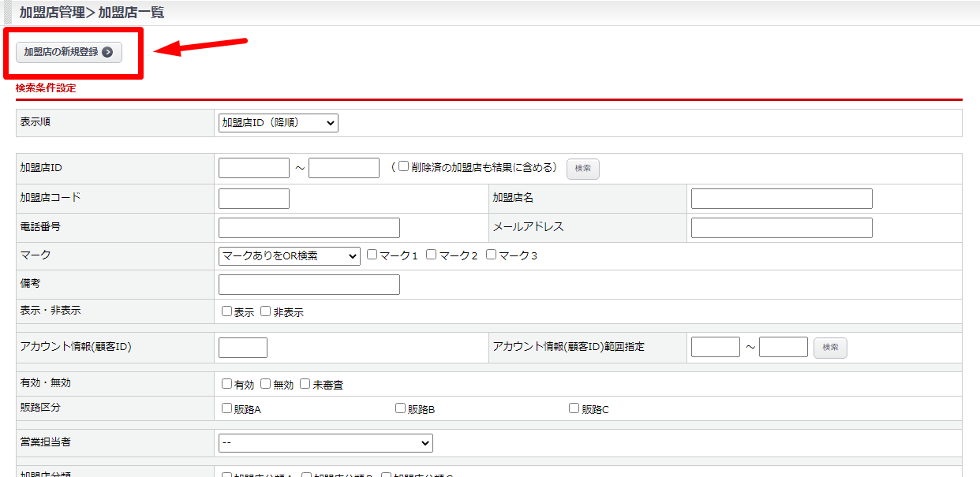Expand the マークありをOR検索 dropdown

[289, 255]
